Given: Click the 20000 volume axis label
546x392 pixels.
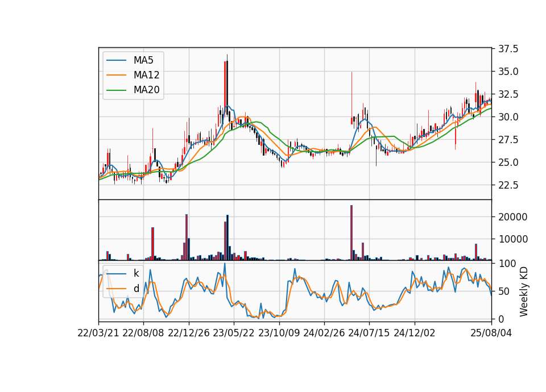Looking at the screenshot, I should tap(513, 217).
